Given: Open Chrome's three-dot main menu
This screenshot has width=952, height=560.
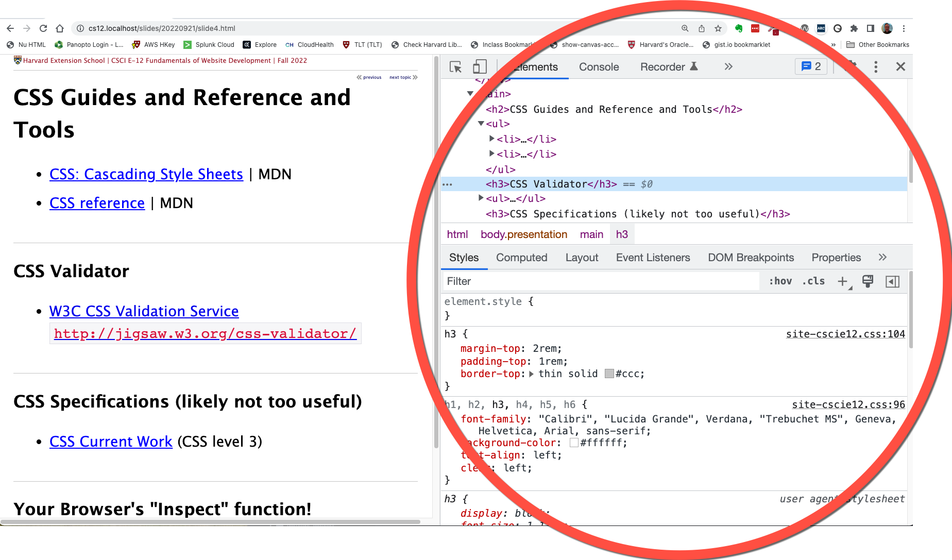Looking at the screenshot, I should [904, 28].
